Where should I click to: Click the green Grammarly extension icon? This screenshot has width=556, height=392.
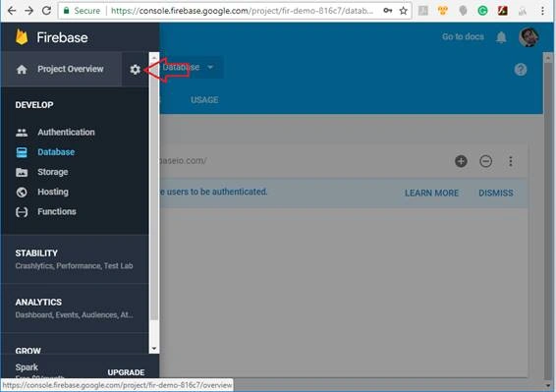click(482, 11)
